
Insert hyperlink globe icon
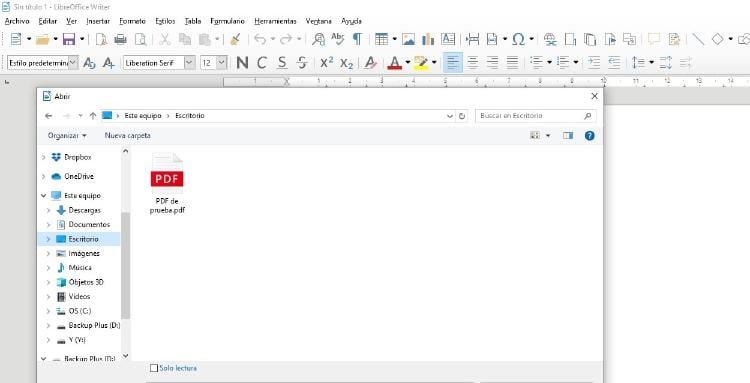[x=550, y=39]
